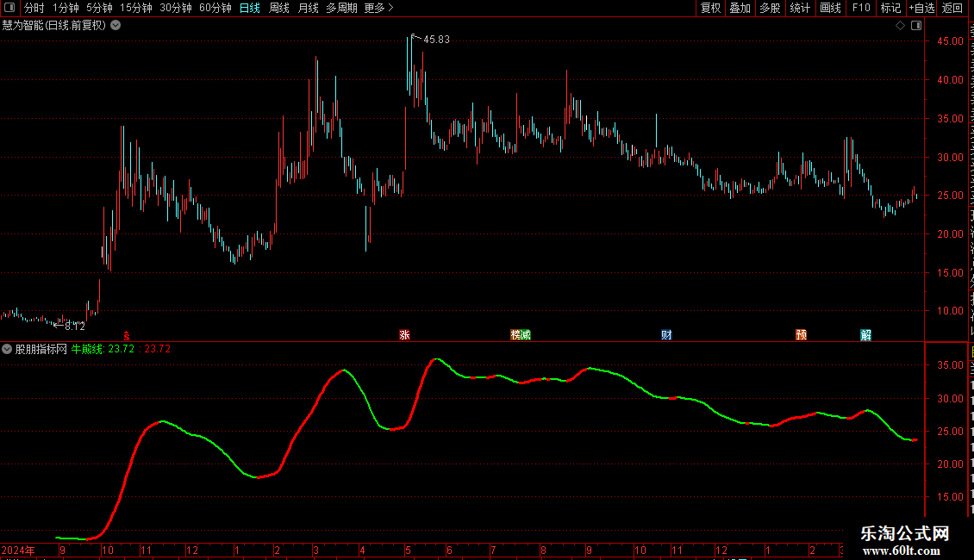Click the 35.00 indicator axis label

pyautogui.click(x=950, y=365)
